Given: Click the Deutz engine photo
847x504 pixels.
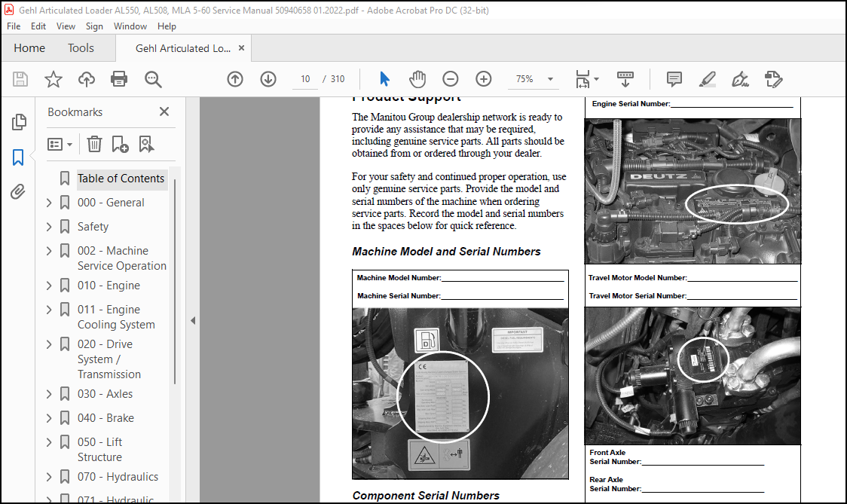Looking at the screenshot, I should tap(693, 191).
